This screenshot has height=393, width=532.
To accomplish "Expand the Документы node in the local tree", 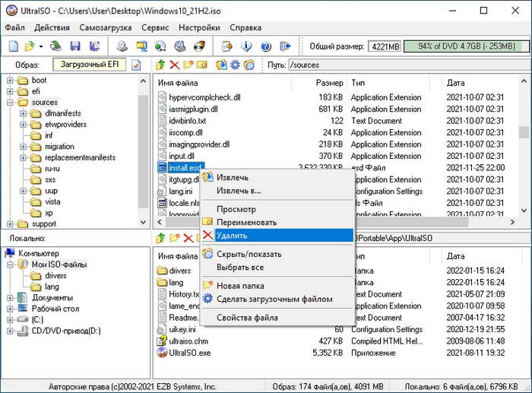I will 11,298.
